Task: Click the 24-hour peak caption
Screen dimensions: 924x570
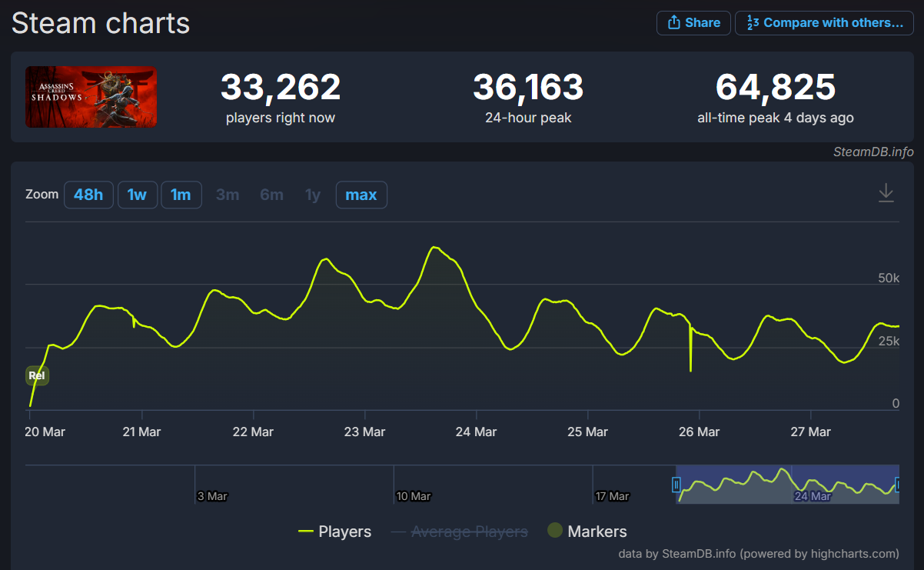Action: point(528,118)
